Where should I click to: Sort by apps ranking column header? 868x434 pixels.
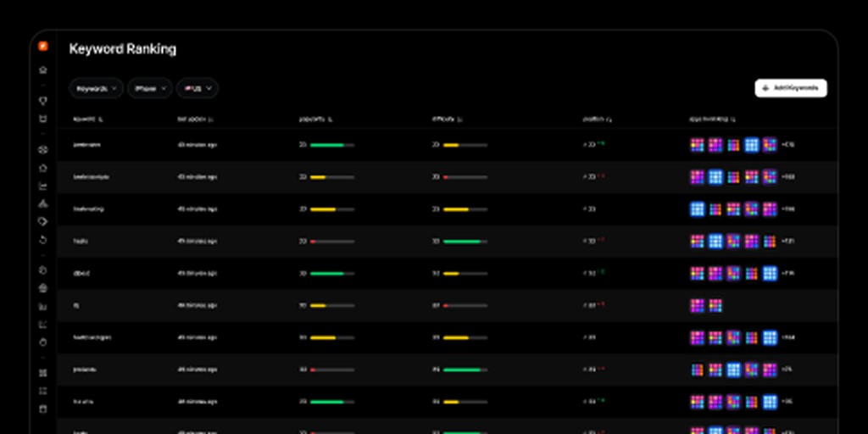click(x=712, y=120)
